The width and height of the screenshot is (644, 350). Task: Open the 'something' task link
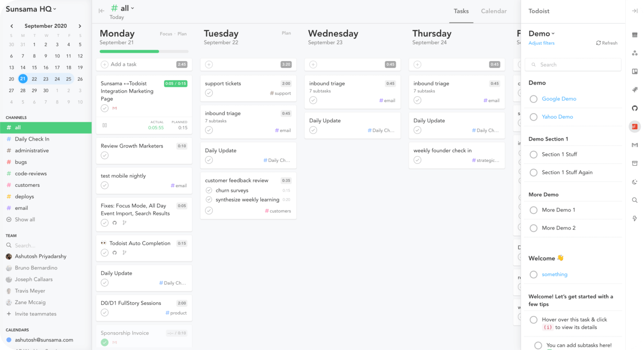554,275
